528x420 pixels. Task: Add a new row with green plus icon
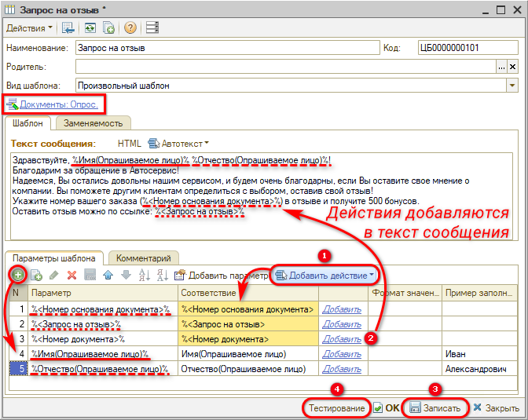coord(18,276)
